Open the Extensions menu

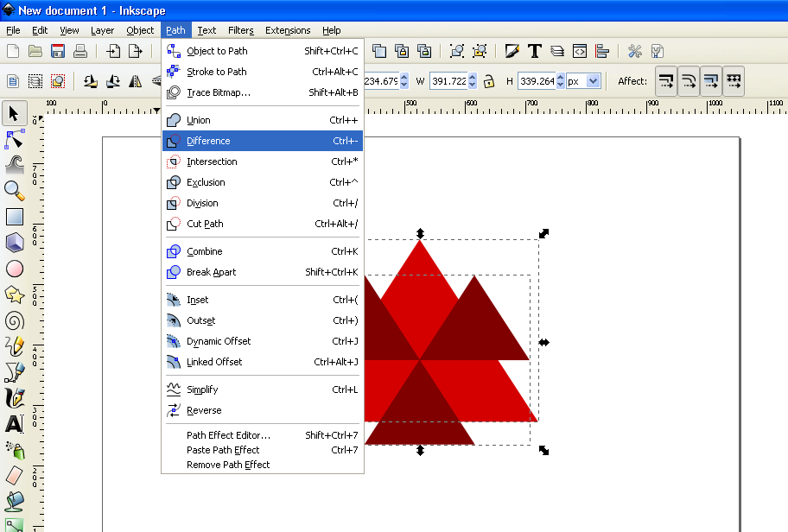(x=288, y=30)
